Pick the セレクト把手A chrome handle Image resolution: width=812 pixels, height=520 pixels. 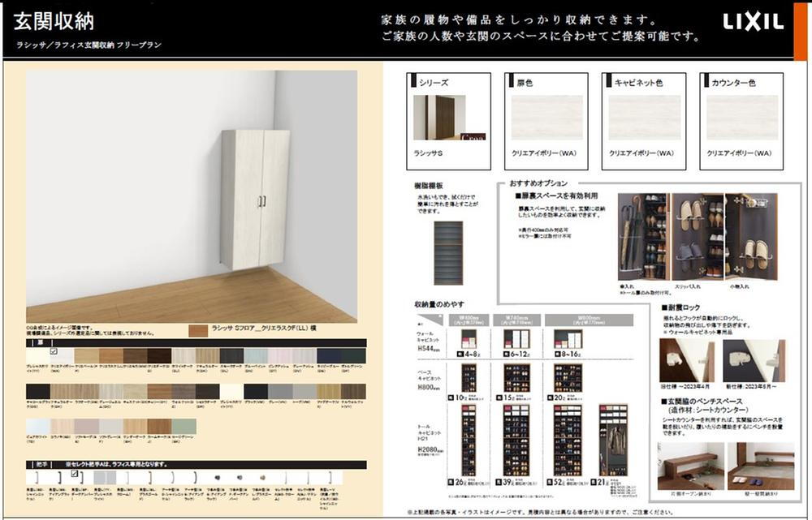(x=285, y=477)
